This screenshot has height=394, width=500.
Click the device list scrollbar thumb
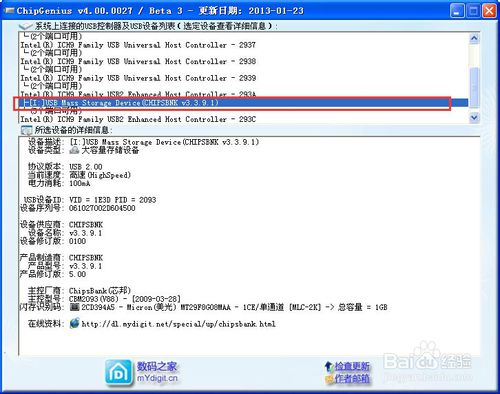tap(474, 87)
